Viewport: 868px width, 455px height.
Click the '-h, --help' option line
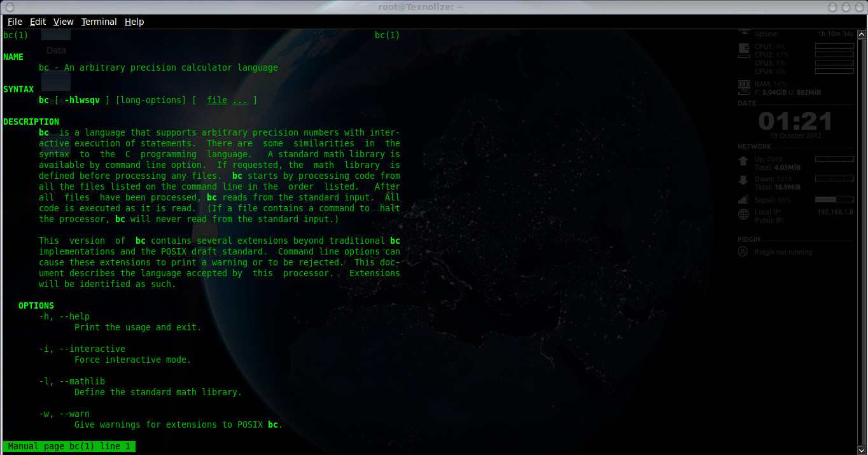click(64, 317)
